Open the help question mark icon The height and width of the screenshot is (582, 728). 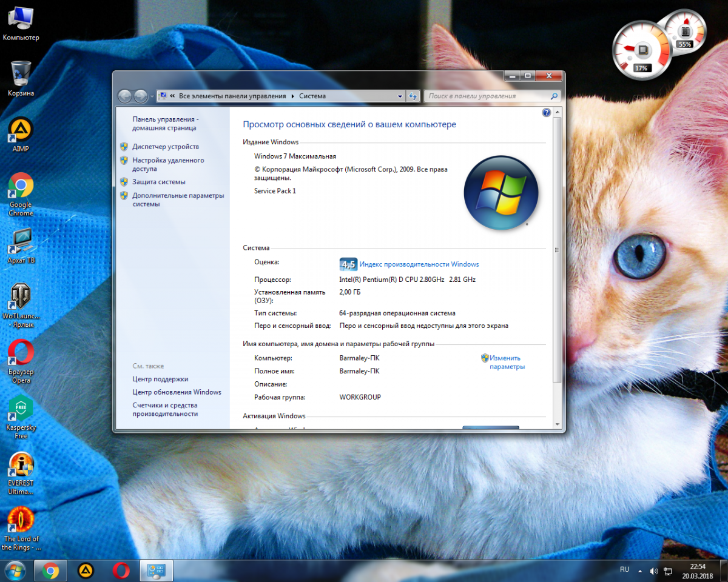(546, 113)
